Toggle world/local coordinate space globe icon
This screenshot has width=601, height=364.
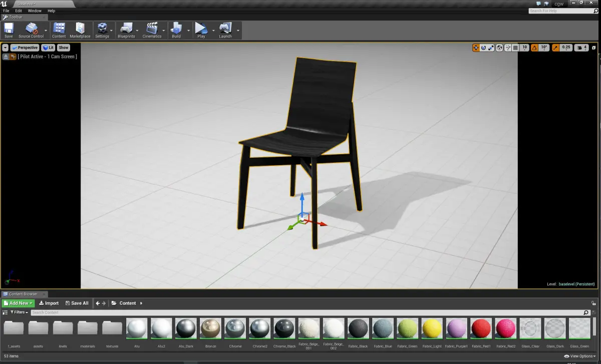[500, 48]
